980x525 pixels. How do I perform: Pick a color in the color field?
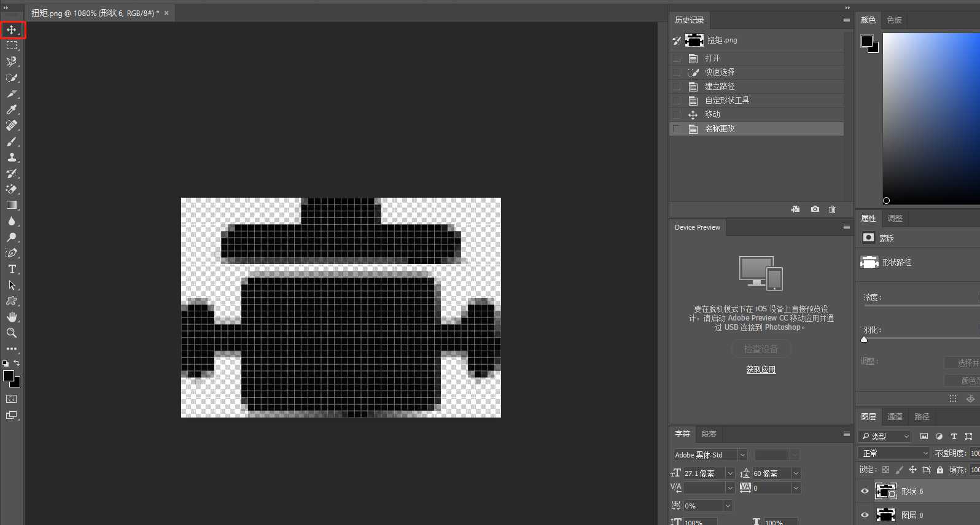[931, 119]
